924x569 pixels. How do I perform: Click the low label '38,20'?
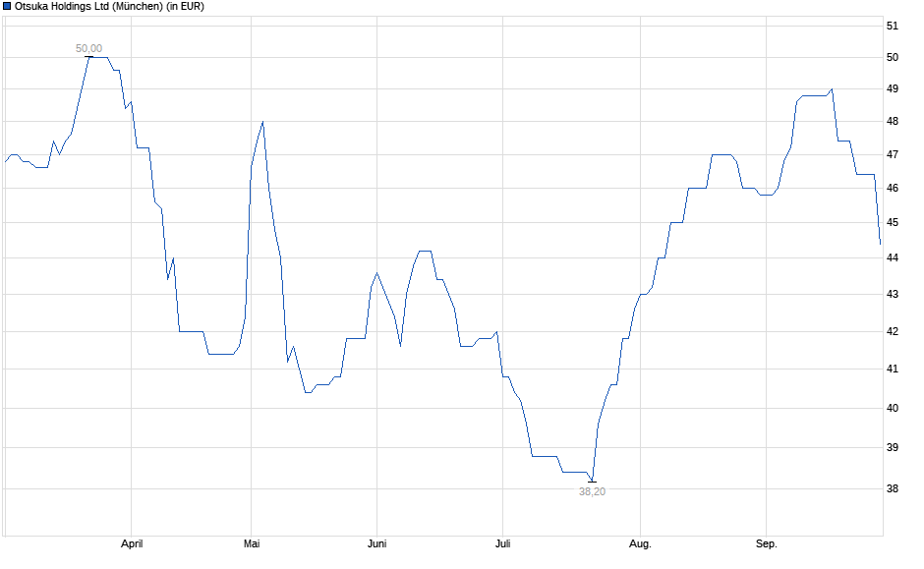tap(592, 491)
